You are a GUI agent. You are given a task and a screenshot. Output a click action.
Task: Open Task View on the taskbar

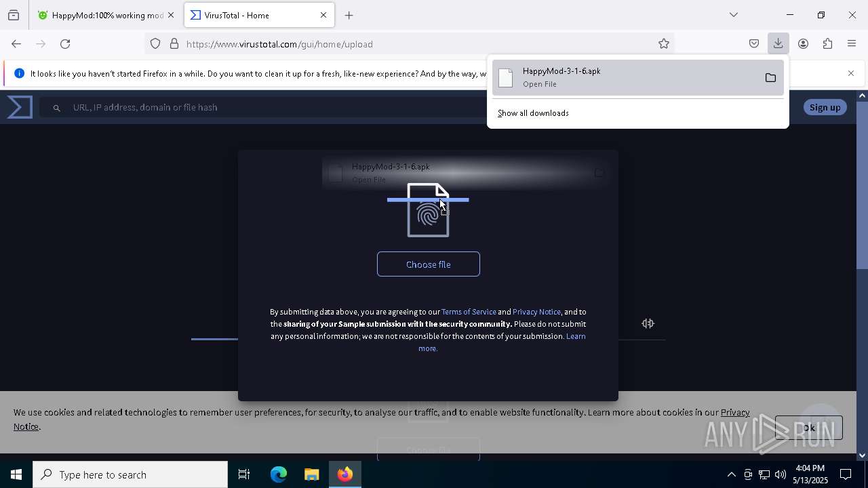tap(244, 474)
